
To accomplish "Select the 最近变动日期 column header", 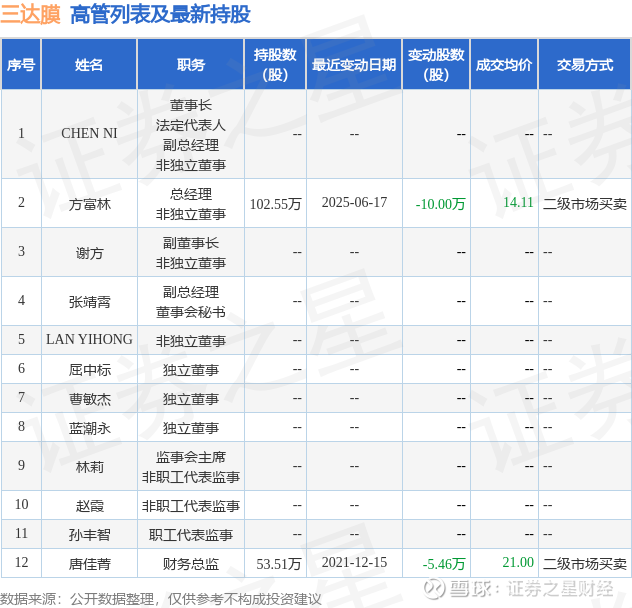I will pos(354,65).
